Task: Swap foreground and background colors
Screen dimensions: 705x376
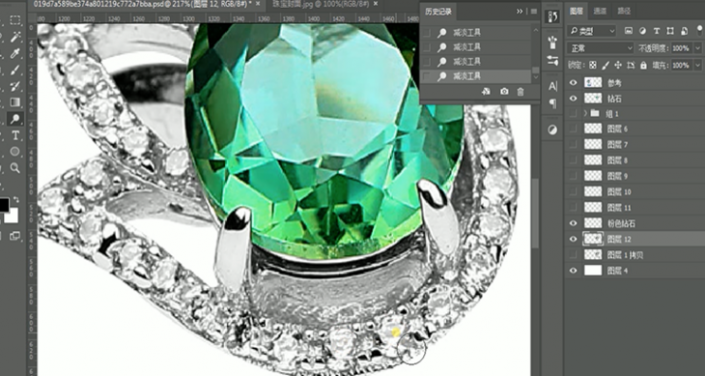Action: 16,199
